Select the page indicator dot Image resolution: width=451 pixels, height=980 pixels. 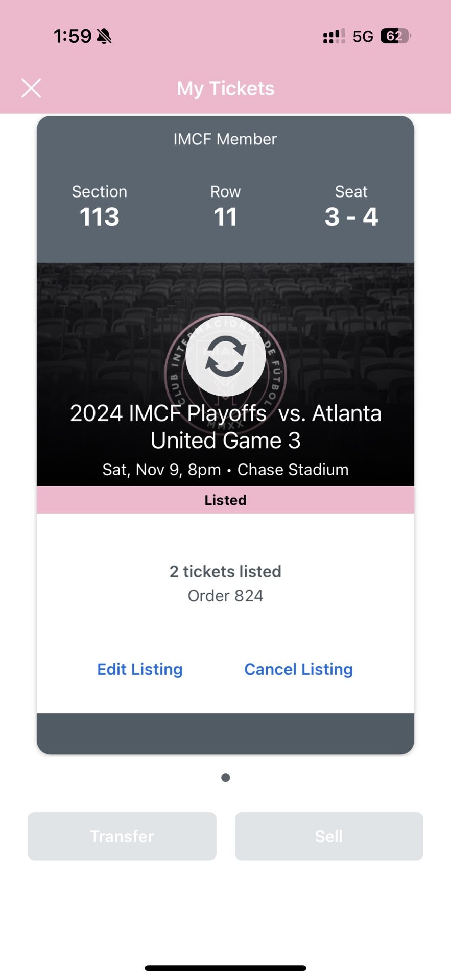point(225,777)
